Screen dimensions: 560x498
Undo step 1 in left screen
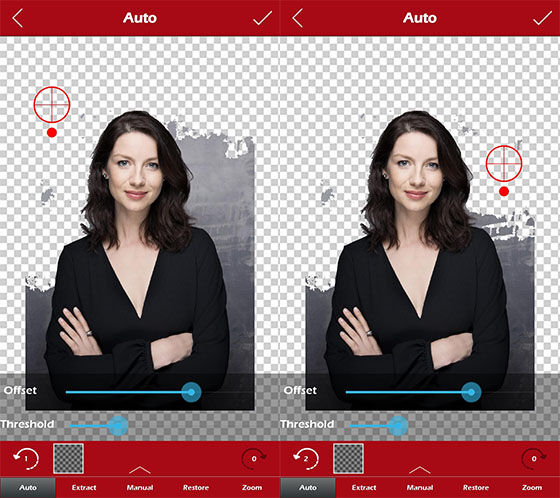26,458
